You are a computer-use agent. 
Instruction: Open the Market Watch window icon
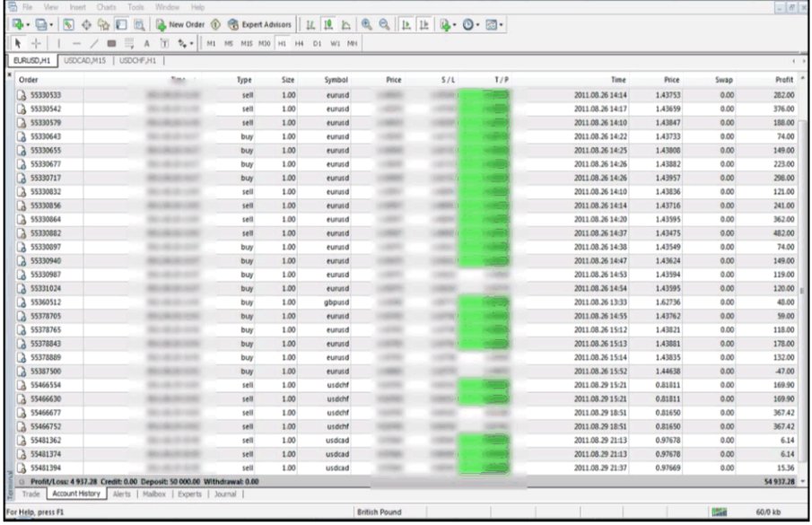click(68, 24)
